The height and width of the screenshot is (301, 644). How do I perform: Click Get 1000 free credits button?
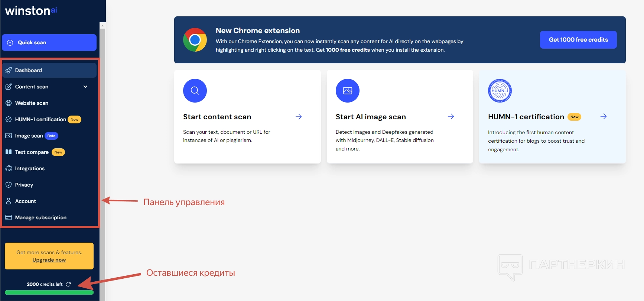[578, 40]
